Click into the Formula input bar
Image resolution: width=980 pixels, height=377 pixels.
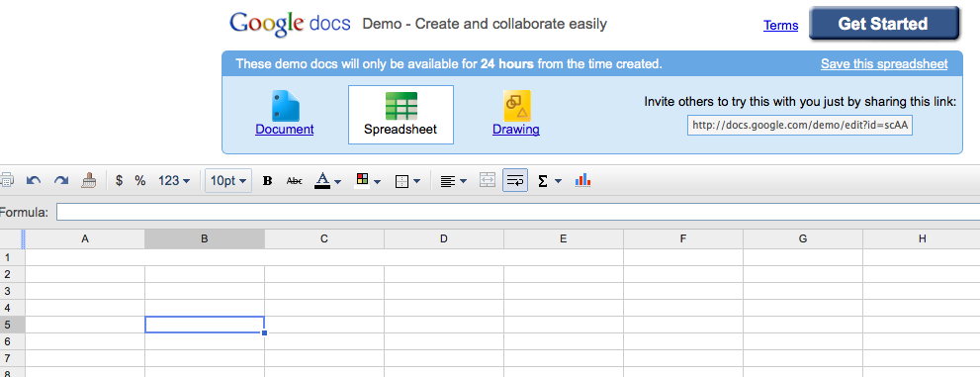(x=518, y=212)
